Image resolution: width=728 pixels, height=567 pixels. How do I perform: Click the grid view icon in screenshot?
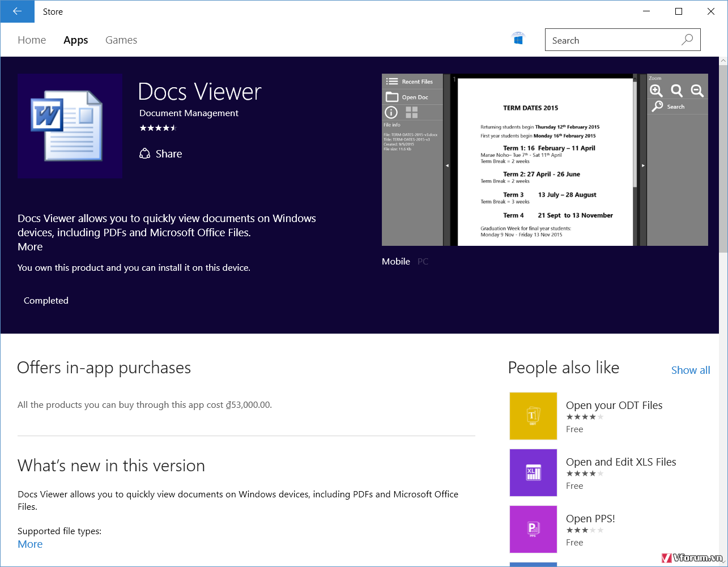coord(411,112)
